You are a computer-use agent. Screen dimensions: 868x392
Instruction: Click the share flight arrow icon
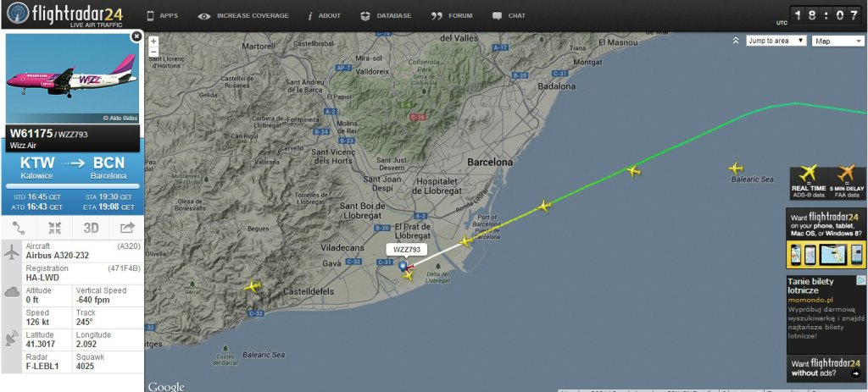tap(127, 227)
